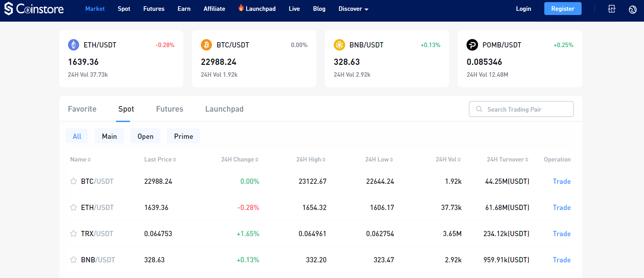
Task: Open the Earn nav item
Action: click(x=184, y=9)
